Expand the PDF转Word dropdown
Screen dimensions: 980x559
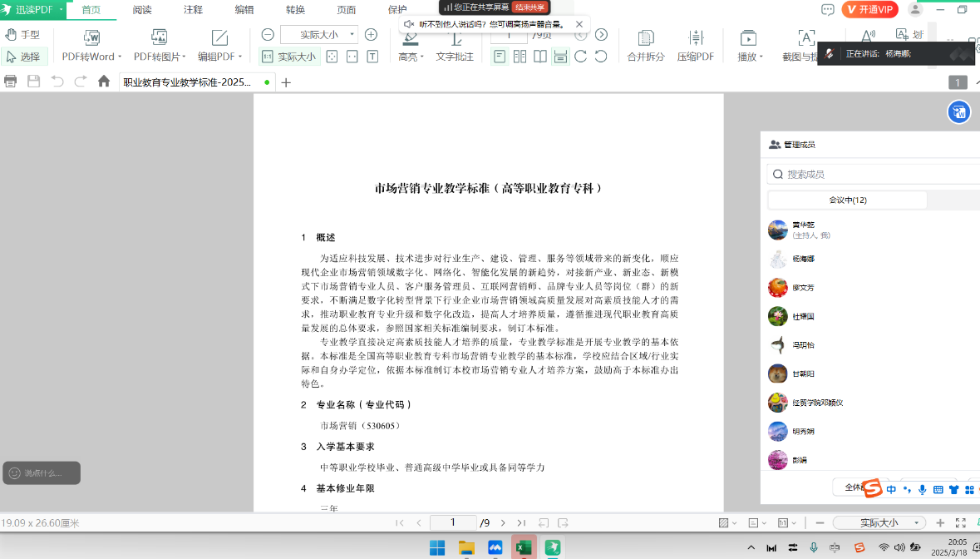[92, 57]
